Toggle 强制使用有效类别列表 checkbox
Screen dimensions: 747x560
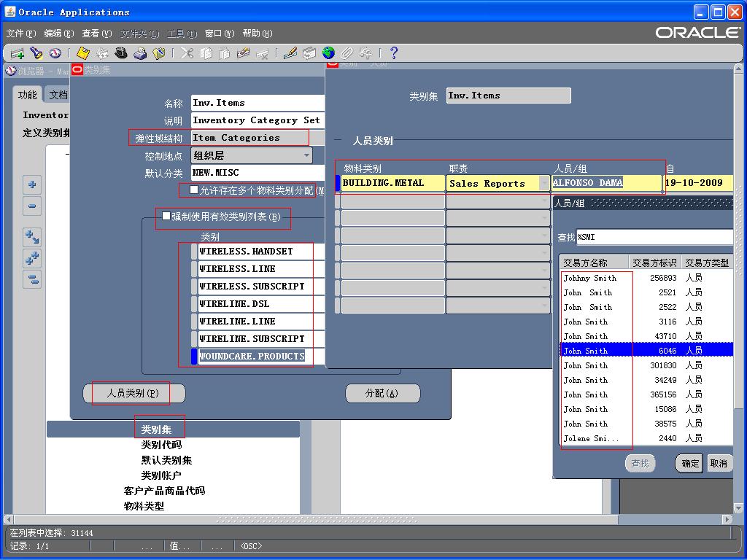pyautogui.click(x=166, y=216)
